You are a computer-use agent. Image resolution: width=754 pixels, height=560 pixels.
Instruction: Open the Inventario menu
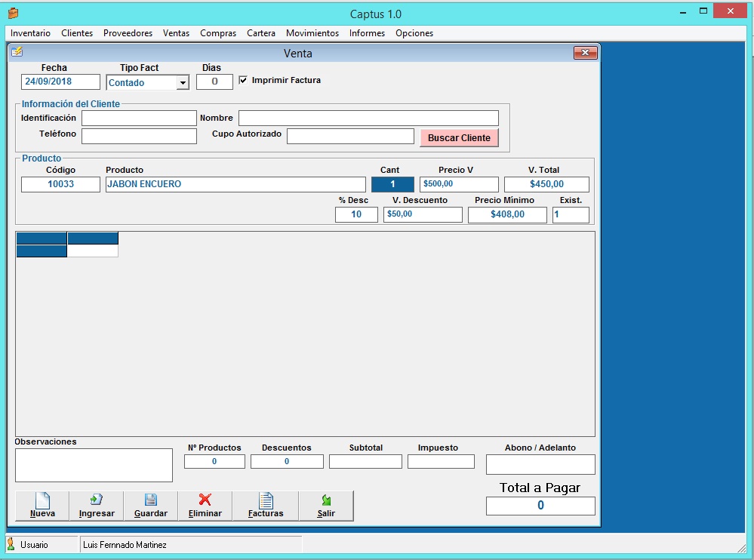click(30, 33)
